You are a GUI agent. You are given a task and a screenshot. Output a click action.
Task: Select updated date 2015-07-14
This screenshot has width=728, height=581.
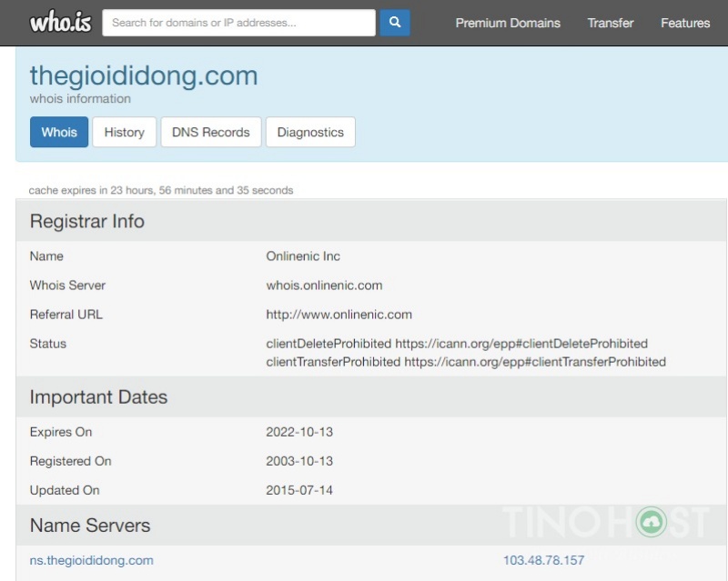click(x=299, y=490)
